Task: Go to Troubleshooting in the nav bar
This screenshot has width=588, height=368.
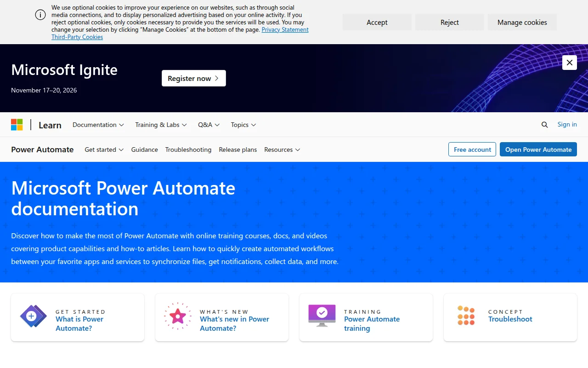Action: click(188, 149)
